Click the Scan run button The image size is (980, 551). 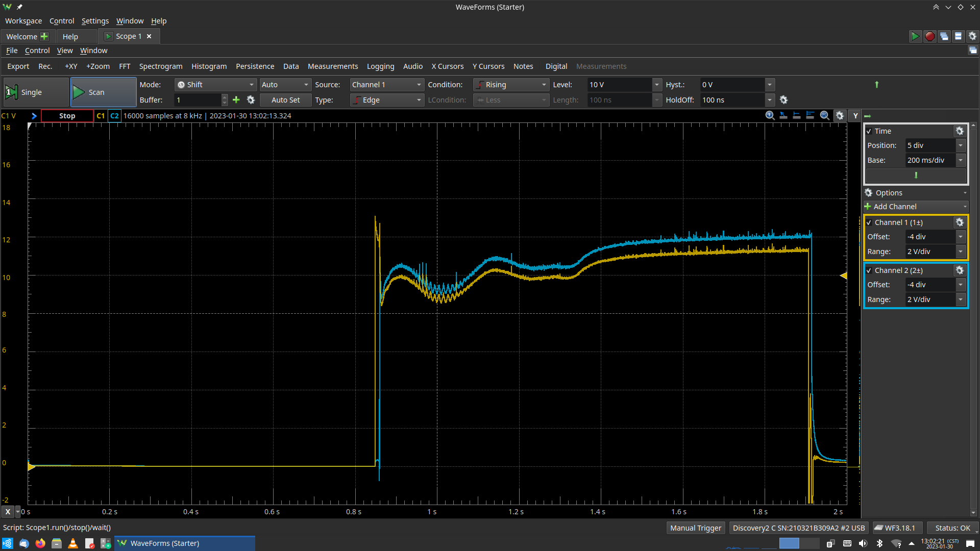[100, 91]
